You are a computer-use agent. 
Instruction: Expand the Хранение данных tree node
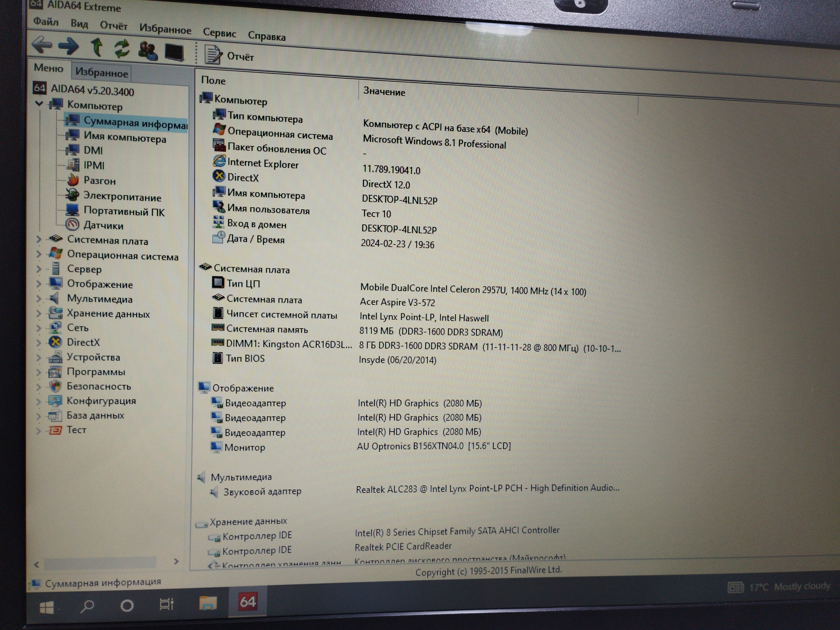pos(38,313)
